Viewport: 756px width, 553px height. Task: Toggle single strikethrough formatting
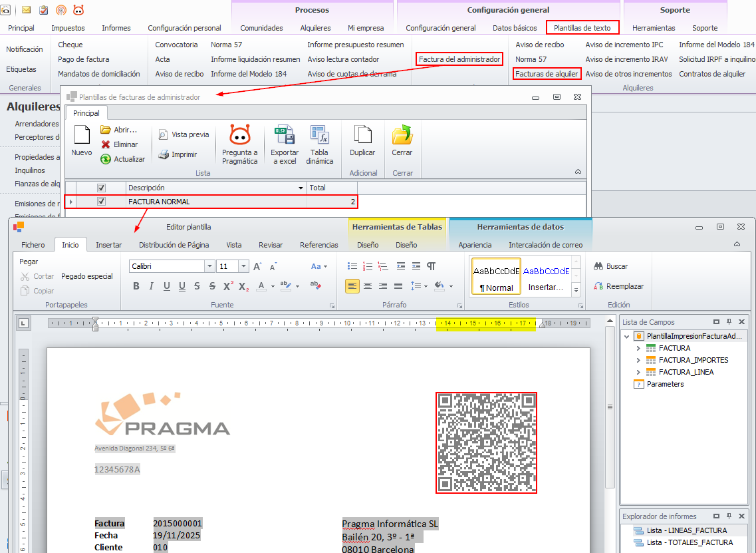pyautogui.click(x=197, y=286)
